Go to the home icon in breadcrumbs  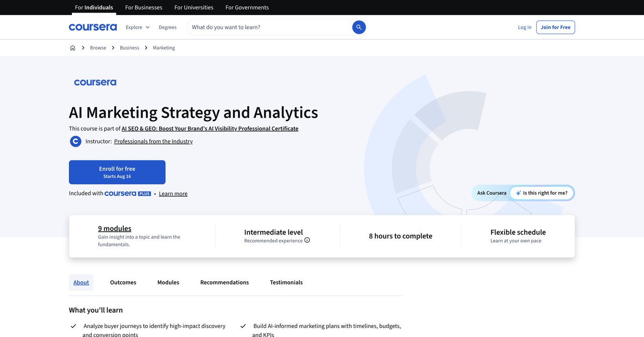pyautogui.click(x=72, y=48)
